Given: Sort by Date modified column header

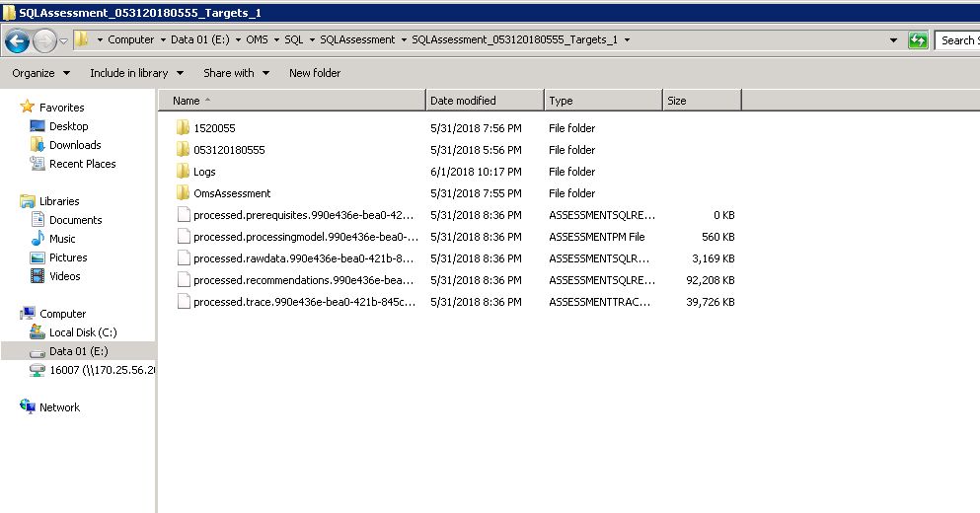Looking at the screenshot, I should coord(485,101).
